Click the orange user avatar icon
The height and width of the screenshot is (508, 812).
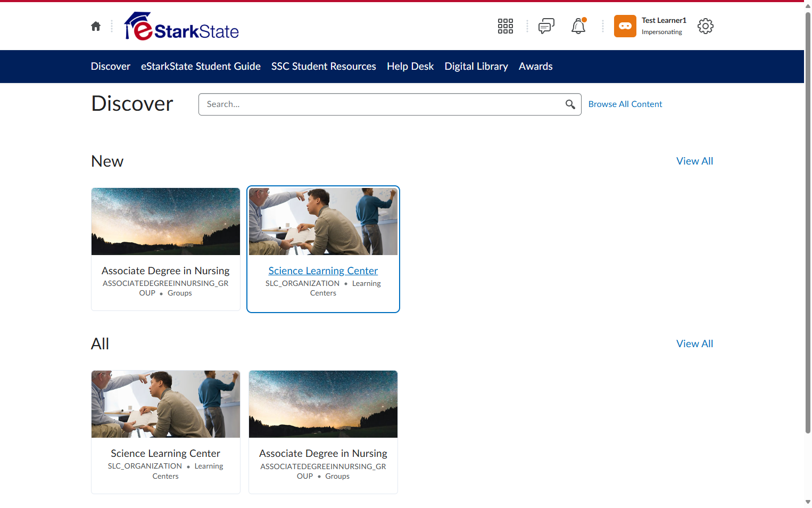(625, 26)
